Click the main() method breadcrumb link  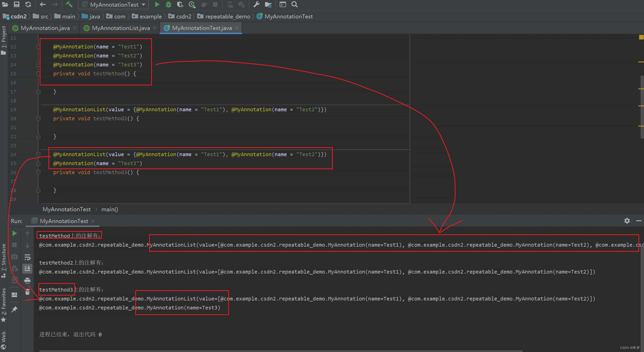[x=109, y=209]
